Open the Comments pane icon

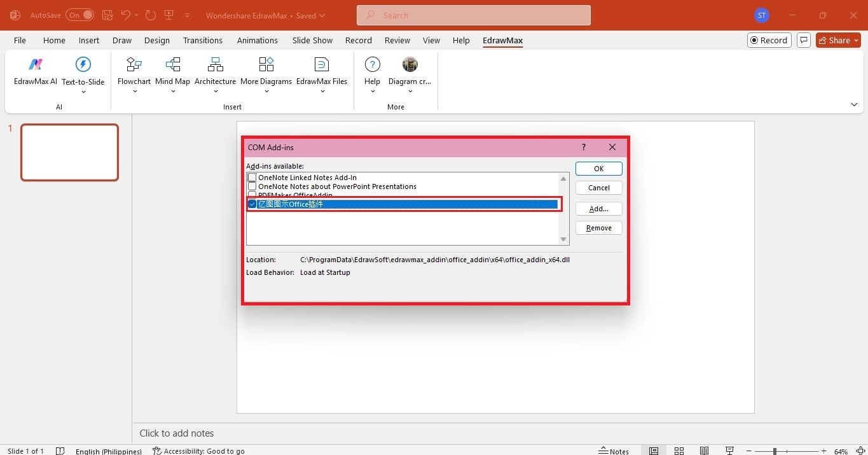click(x=804, y=40)
